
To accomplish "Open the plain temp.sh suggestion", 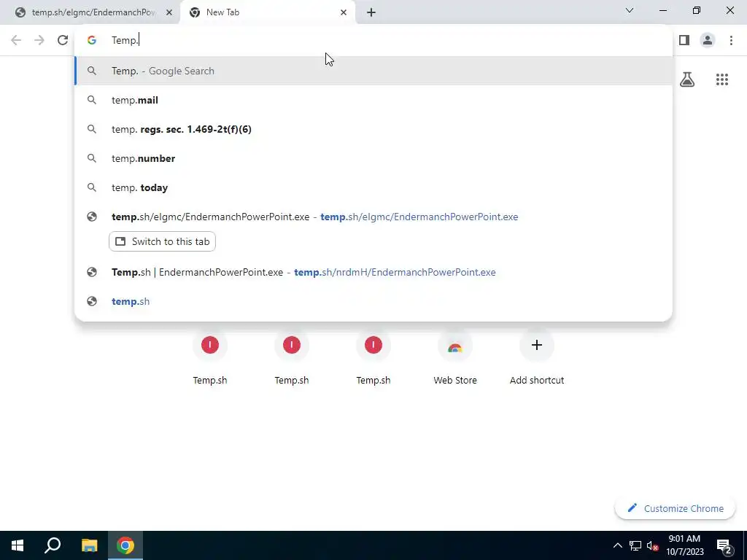I will point(373,301).
